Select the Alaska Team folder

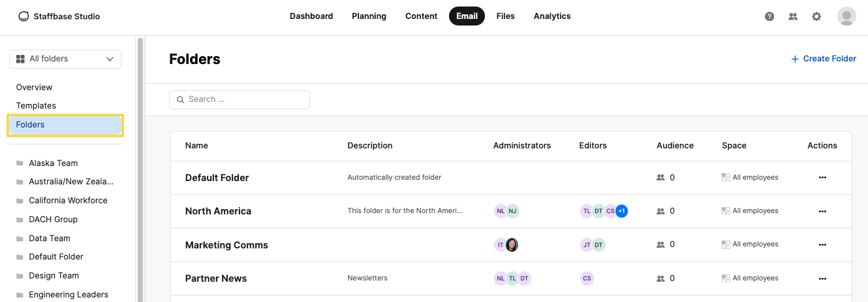click(54, 163)
